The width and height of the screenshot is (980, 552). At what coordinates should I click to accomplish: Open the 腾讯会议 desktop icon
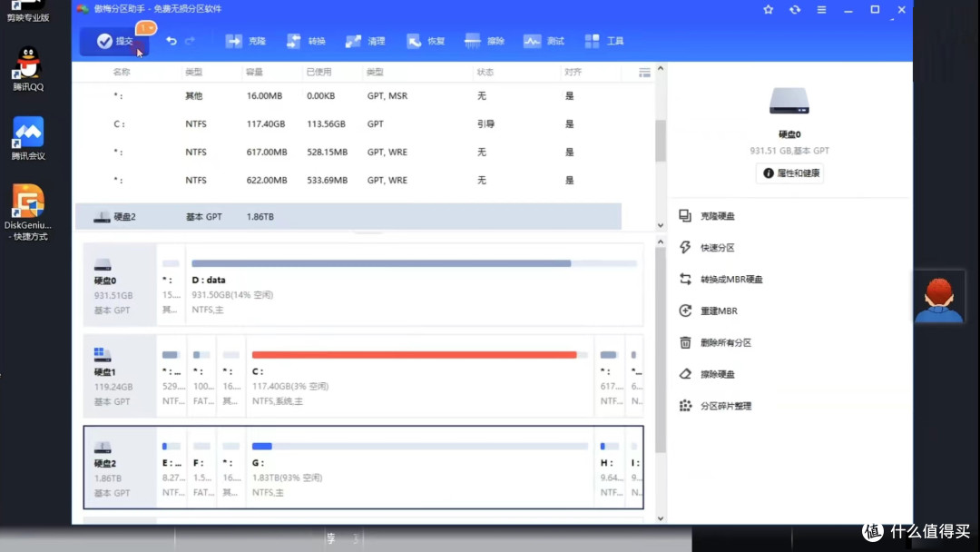(x=28, y=138)
